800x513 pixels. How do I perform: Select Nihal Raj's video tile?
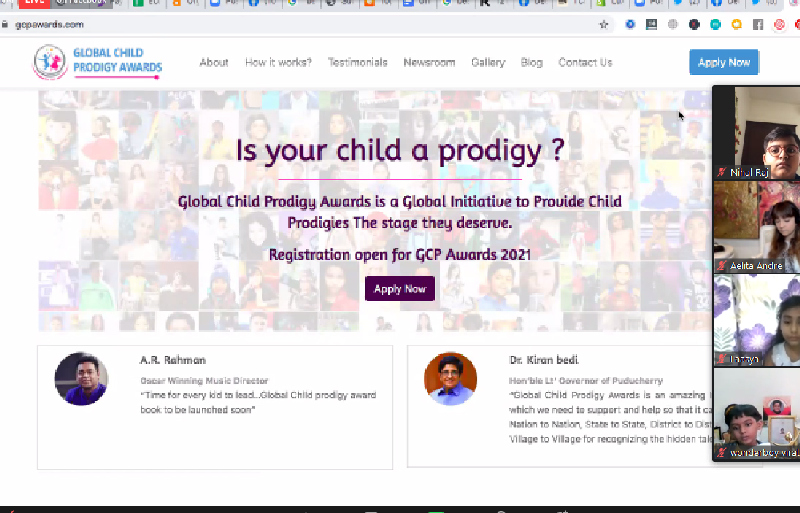[757, 133]
